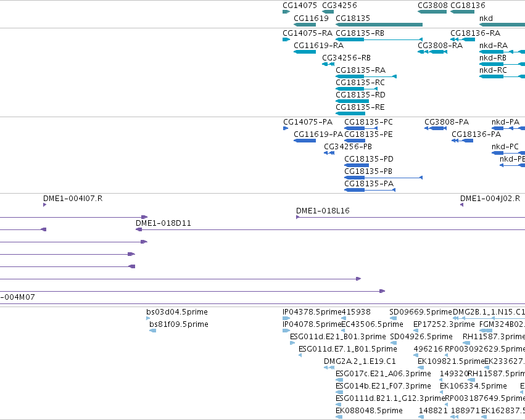Open BAC clone DME1-018L16

(323, 211)
